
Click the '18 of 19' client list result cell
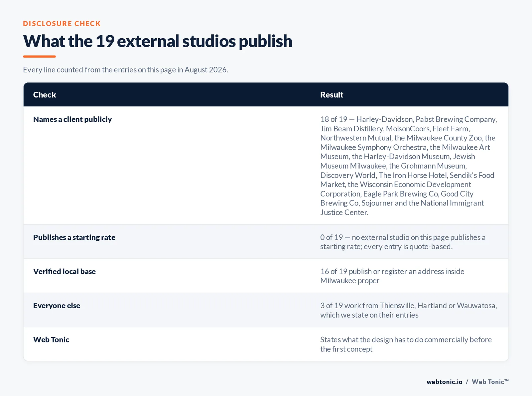click(x=409, y=166)
